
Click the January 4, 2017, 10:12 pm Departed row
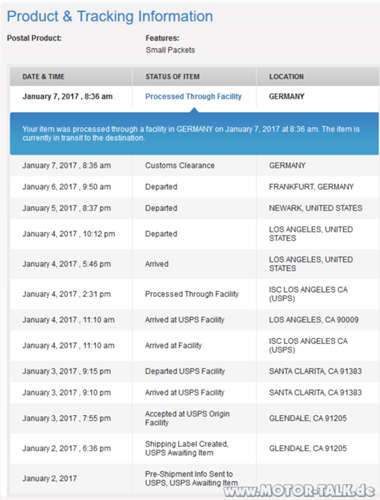tap(194, 234)
